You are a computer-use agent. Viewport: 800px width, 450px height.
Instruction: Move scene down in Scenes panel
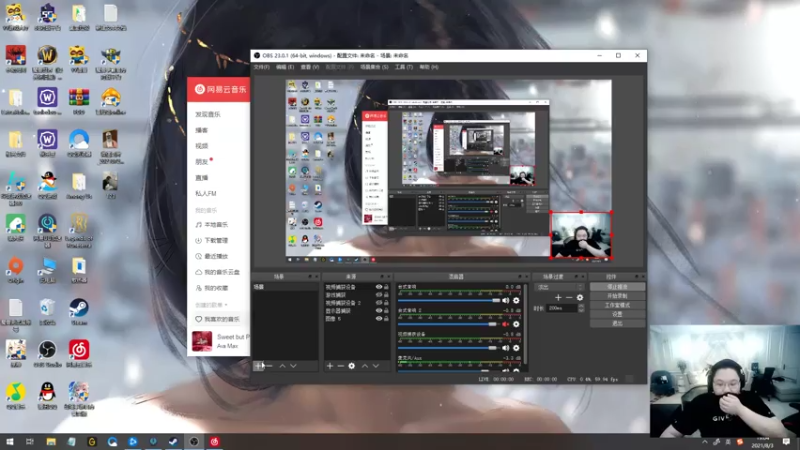point(293,366)
